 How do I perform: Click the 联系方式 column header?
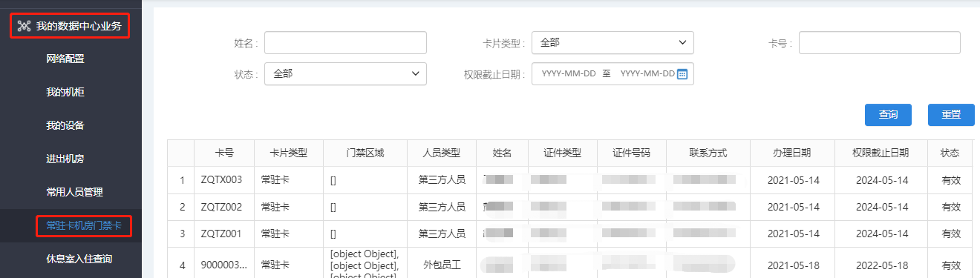point(708,153)
